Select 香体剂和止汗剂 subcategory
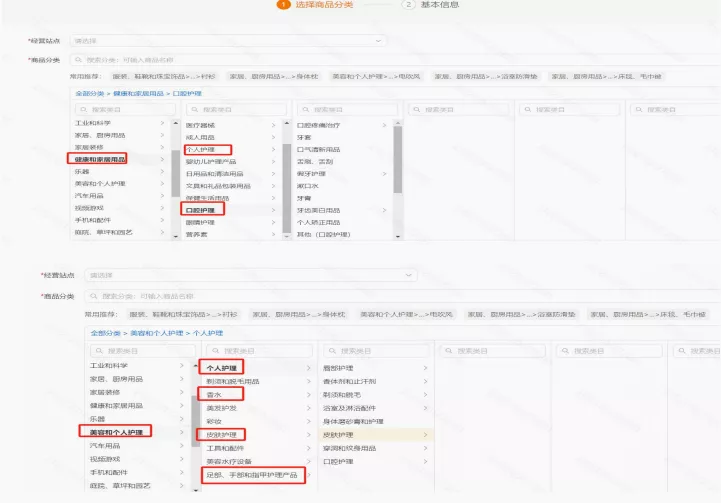 tap(349, 382)
